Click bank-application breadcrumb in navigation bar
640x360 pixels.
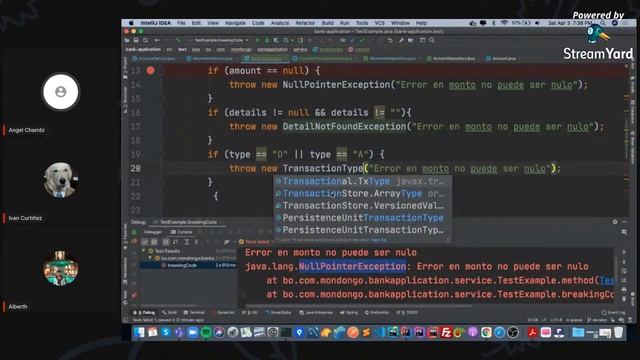143,49
